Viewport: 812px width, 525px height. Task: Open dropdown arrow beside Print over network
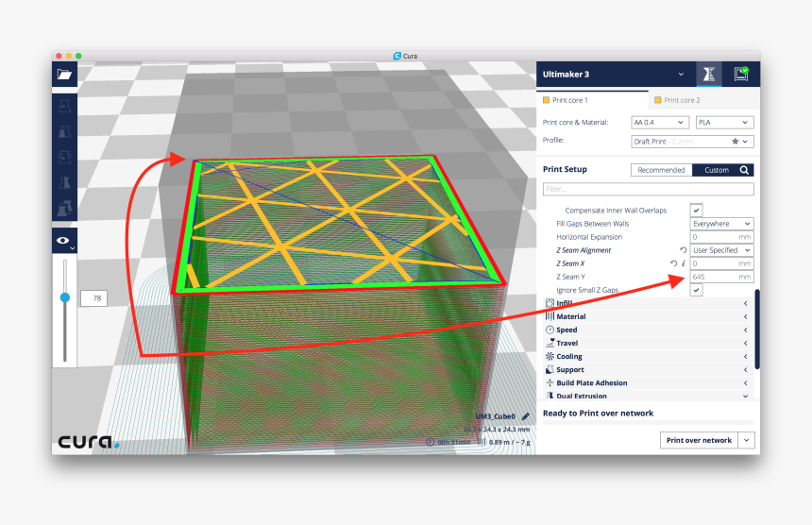pyautogui.click(x=746, y=440)
